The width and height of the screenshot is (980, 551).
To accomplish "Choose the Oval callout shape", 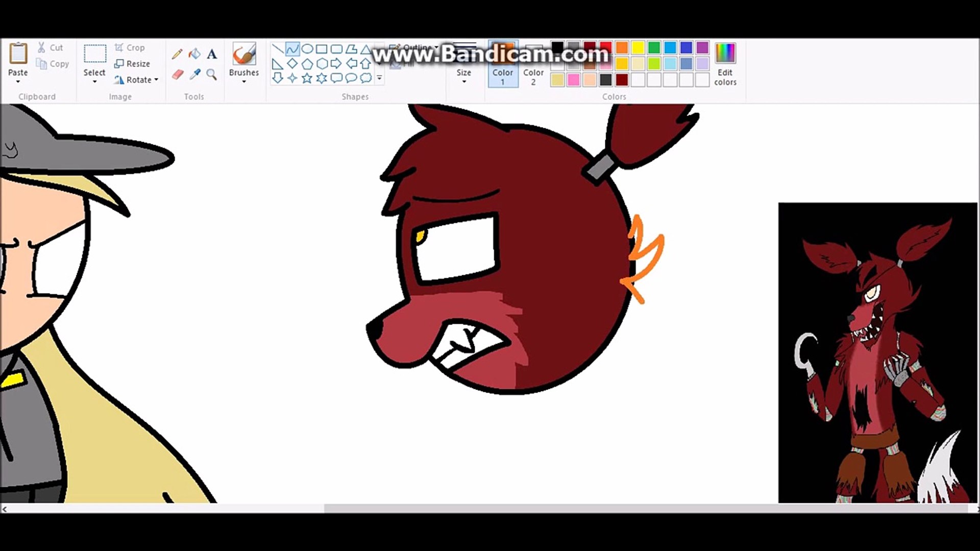I will [x=351, y=78].
